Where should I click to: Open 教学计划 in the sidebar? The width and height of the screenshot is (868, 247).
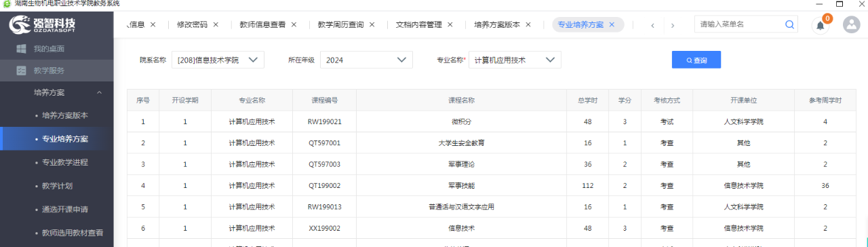click(x=57, y=185)
